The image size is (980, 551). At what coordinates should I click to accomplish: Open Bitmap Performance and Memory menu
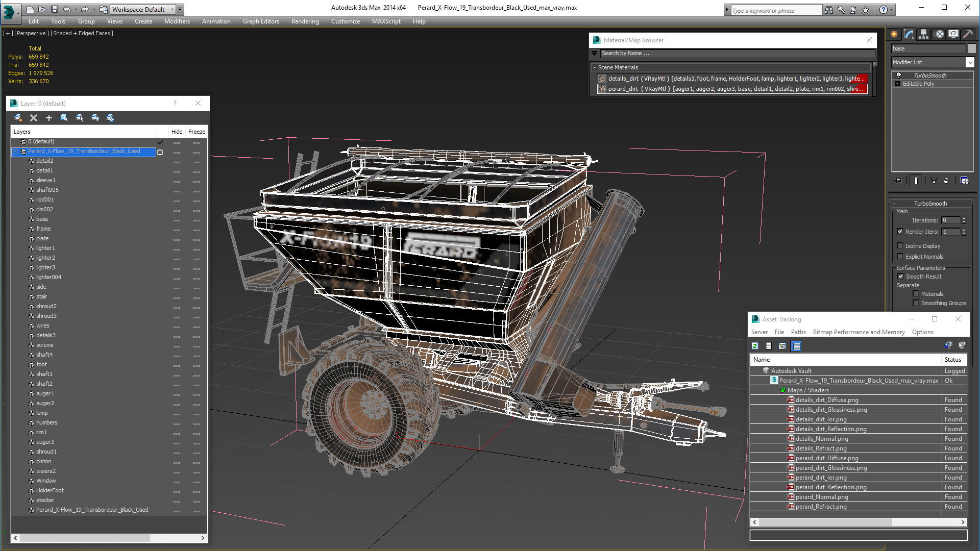[x=859, y=332]
